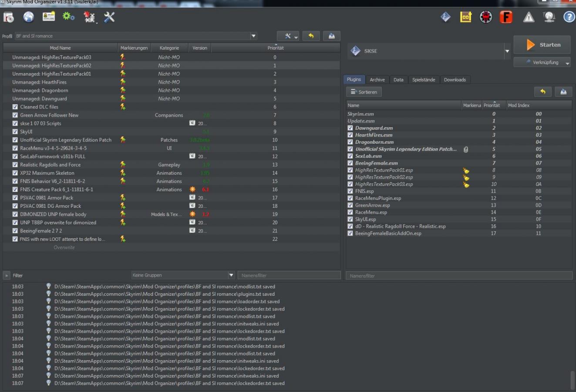Switch to the Archive tab
576x392 pixels.
(377, 80)
